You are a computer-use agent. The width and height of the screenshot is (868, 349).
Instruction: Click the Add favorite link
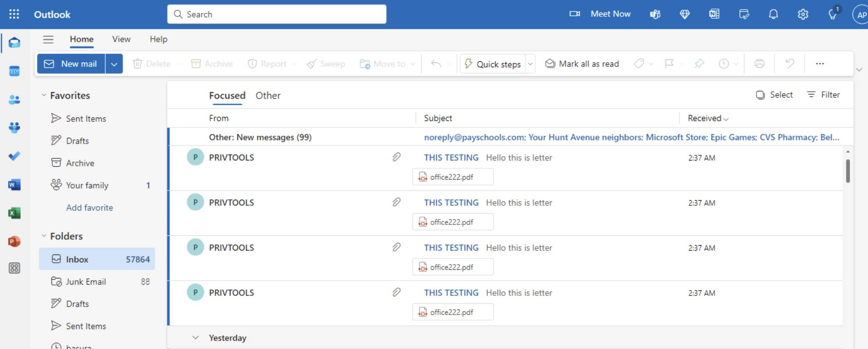point(89,208)
